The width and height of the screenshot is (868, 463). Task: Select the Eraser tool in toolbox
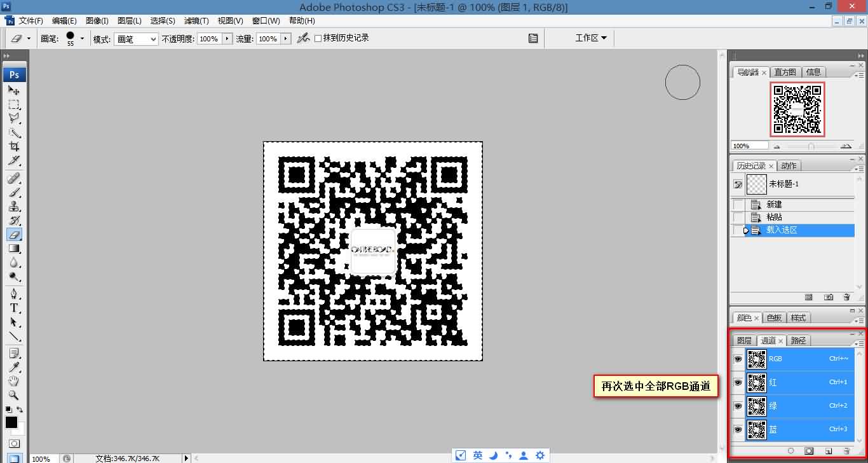(x=14, y=234)
